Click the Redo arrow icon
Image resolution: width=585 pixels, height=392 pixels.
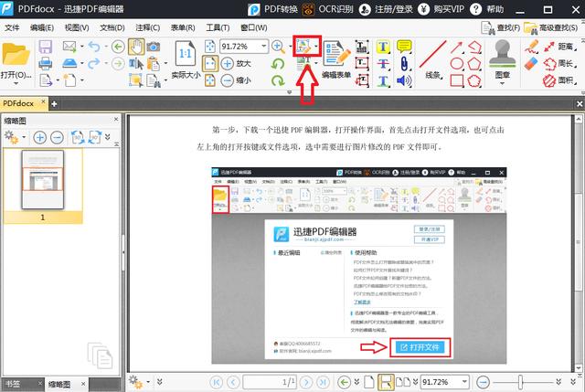[x=94, y=63]
